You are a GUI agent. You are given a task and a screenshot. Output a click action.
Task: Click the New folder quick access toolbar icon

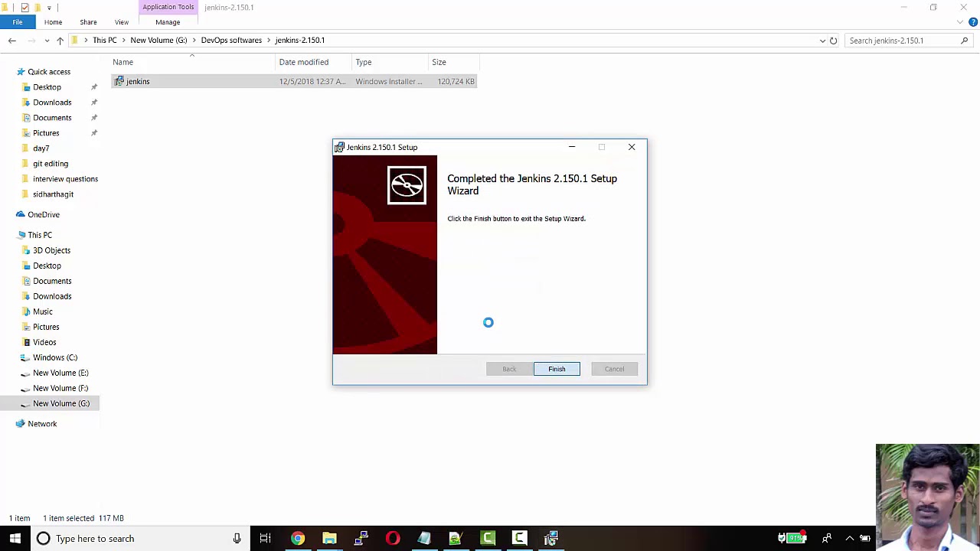(37, 8)
